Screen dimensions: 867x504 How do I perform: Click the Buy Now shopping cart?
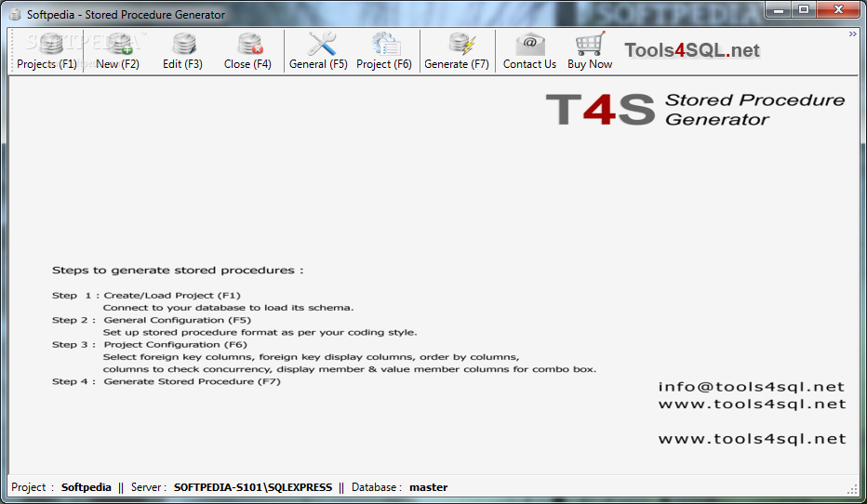(x=590, y=45)
